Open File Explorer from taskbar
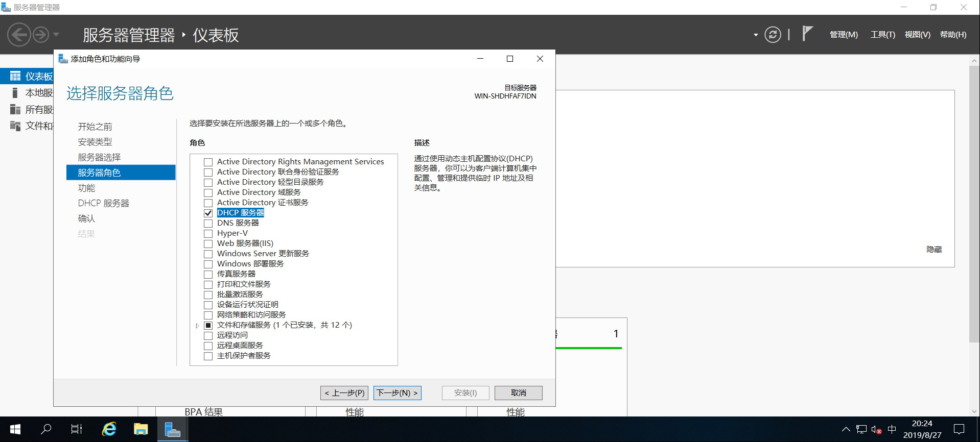Viewport: 980px width, 442px height. point(141,429)
